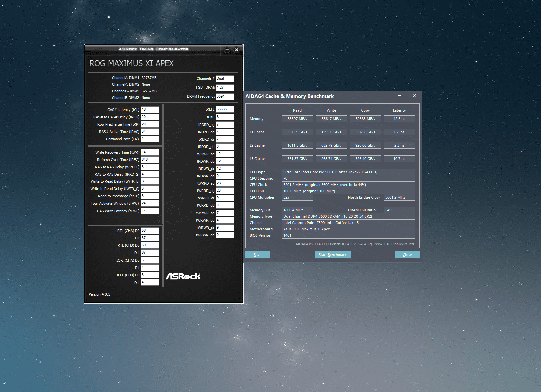
Task: Select the tRCD value field
Action: 150,117
